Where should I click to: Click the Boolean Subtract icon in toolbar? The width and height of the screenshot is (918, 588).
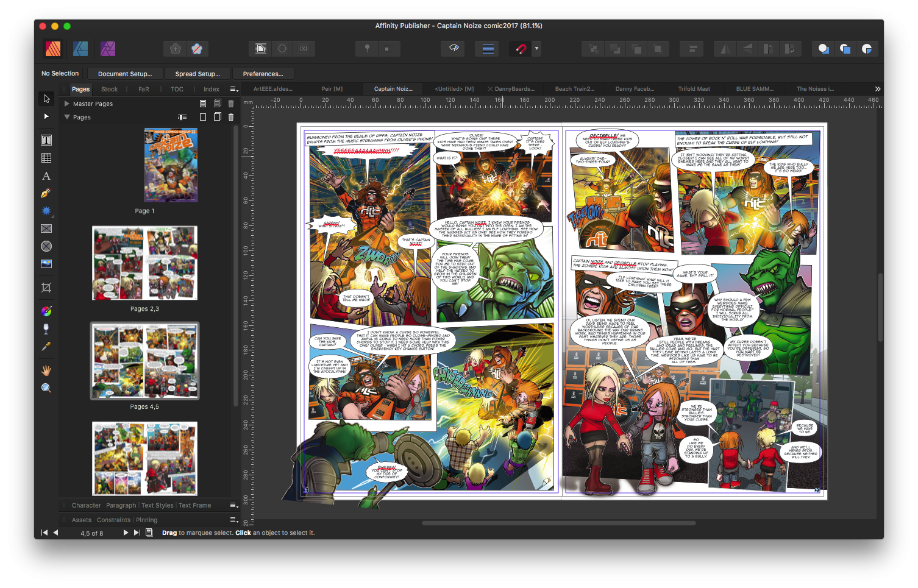pos(845,49)
